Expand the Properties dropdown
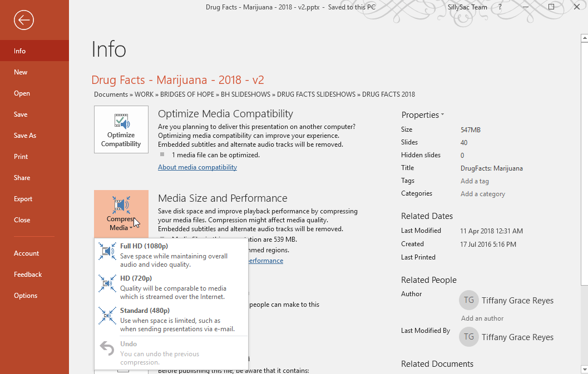 click(x=423, y=115)
